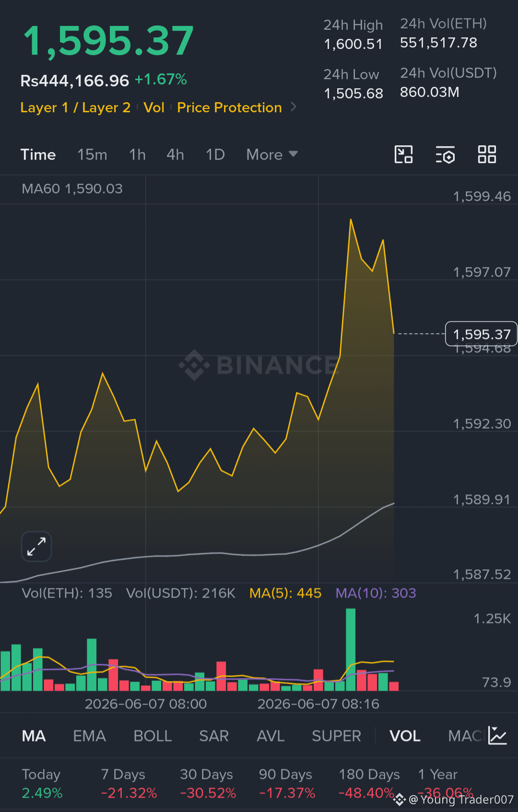Expand chart to fullscreen with arrows icon
This screenshot has height=812, width=518.
[x=36, y=546]
